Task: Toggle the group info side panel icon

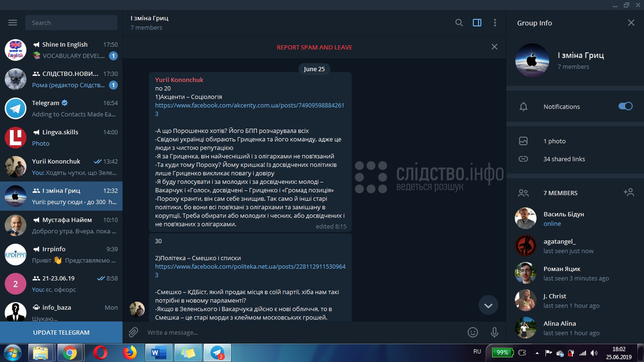Action: (x=477, y=23)
